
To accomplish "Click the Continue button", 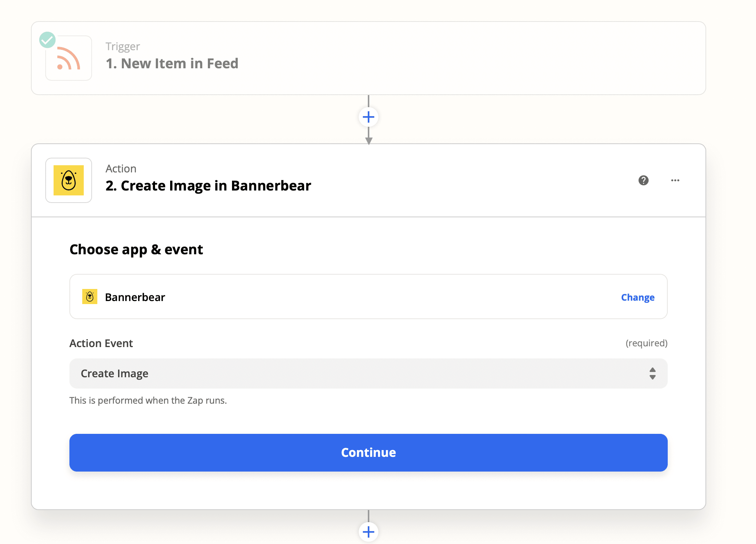I will (369, 453).
